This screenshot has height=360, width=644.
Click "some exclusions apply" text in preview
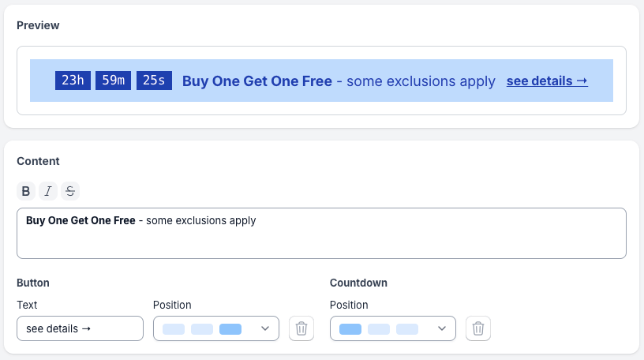click(421, 81)
